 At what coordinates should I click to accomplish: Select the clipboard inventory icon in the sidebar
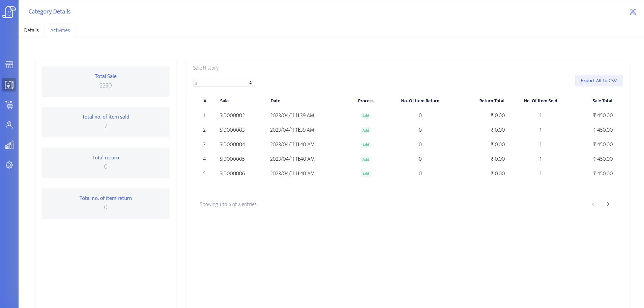(x=9, y=85)
